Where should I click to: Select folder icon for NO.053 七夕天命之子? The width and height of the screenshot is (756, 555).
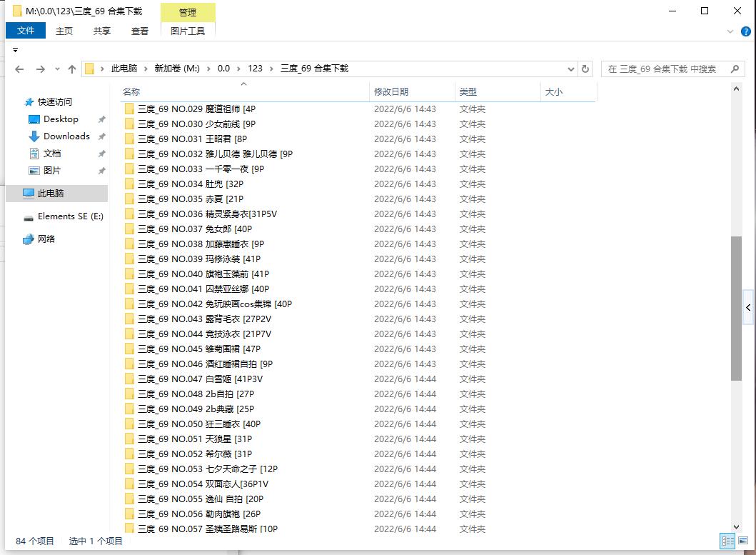point(129,469)
